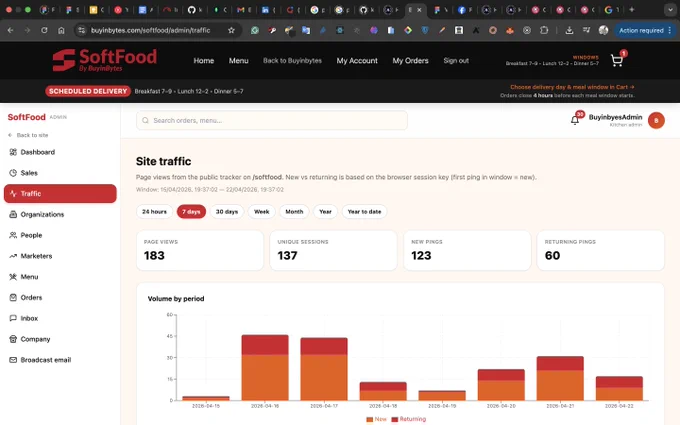
Task: Select the Traffic sidebar item
Action: (x=60, y=193)
